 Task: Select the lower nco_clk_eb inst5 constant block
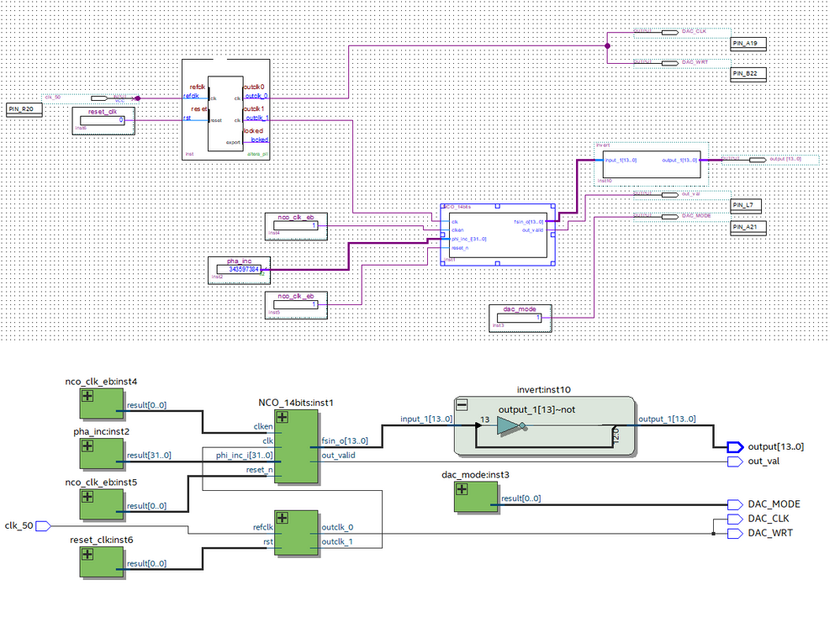[296, 305]
